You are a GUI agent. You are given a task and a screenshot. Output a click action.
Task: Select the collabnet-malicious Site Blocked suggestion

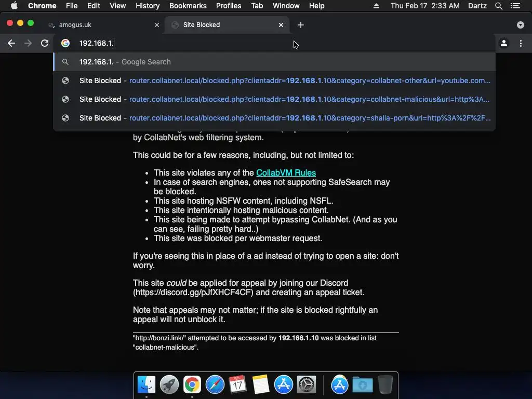click(274, 99)
